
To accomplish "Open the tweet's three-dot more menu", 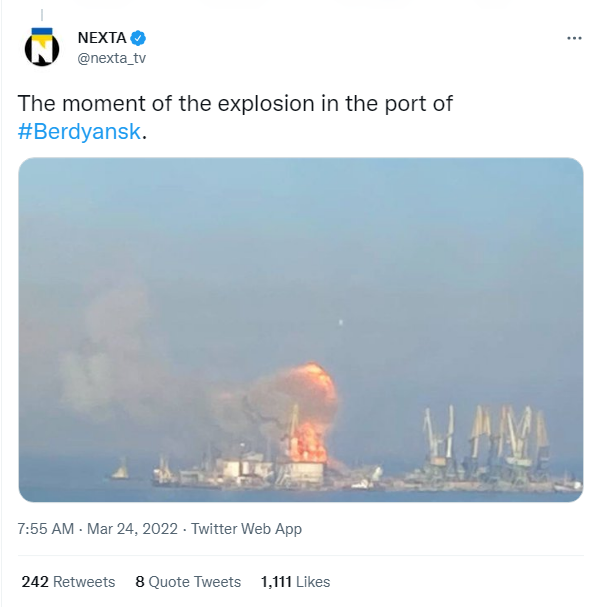I will (573, 38).
